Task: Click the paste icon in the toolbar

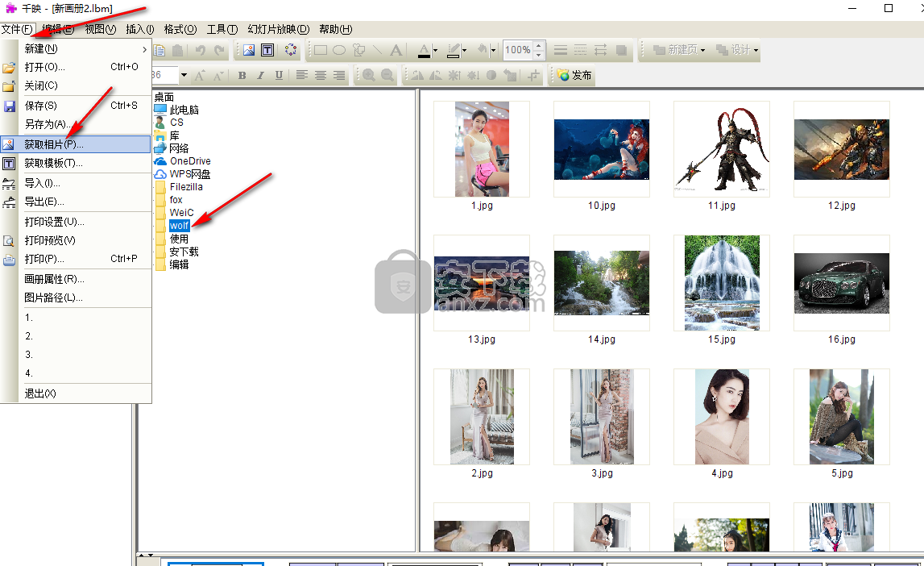Action: (x=177, y=50)
